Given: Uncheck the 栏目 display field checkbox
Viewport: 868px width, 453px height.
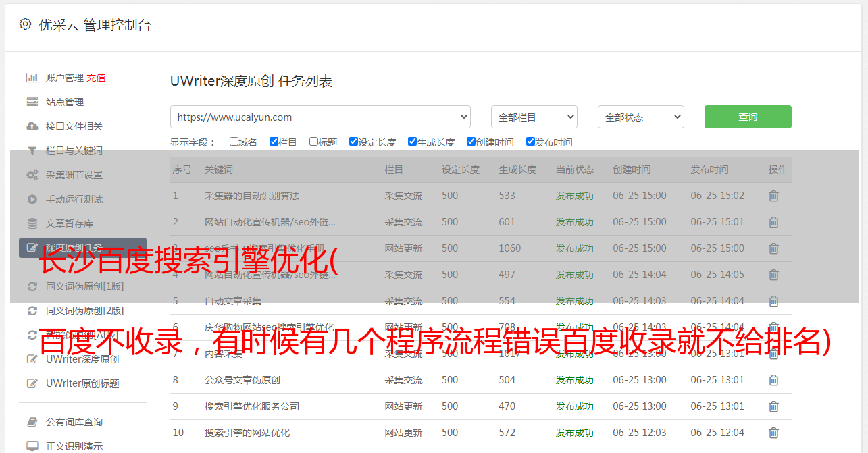Looking at the screenshot, I should point(274,142).
